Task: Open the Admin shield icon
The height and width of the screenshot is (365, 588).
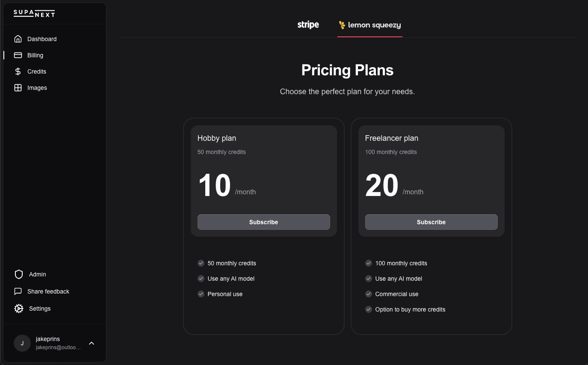Action: point(18,274)
